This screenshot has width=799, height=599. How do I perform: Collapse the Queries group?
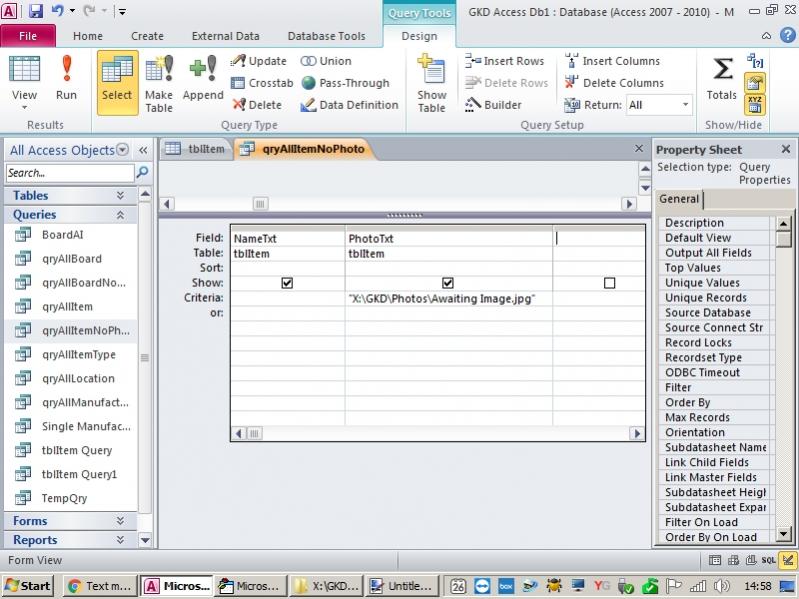coord(120,215)
